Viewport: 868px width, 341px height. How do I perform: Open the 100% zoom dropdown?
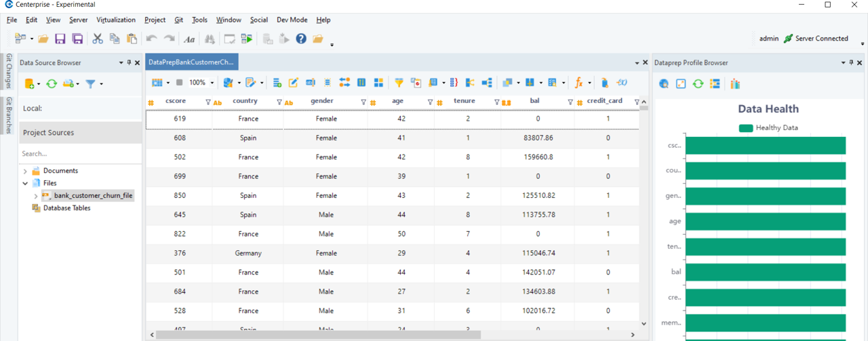coord(212,83)
